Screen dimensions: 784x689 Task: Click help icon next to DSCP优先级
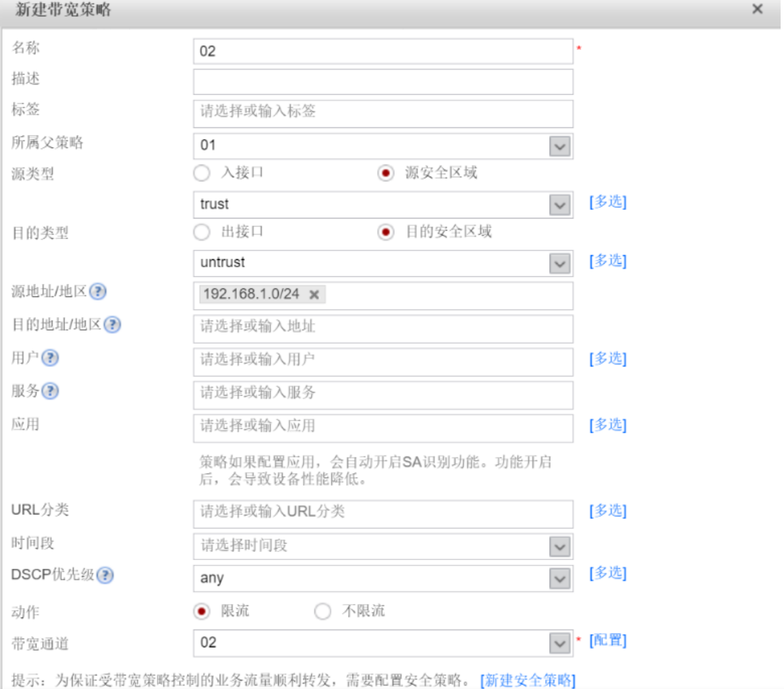(x=105, y=575)
